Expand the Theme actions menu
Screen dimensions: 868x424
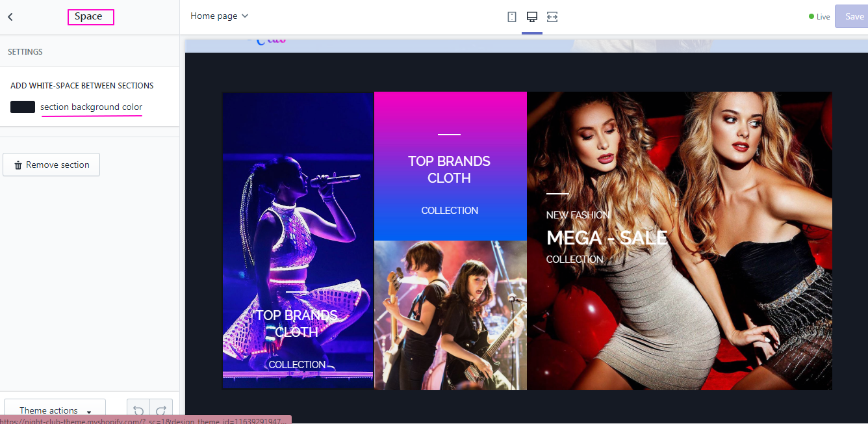pos(55,410)
